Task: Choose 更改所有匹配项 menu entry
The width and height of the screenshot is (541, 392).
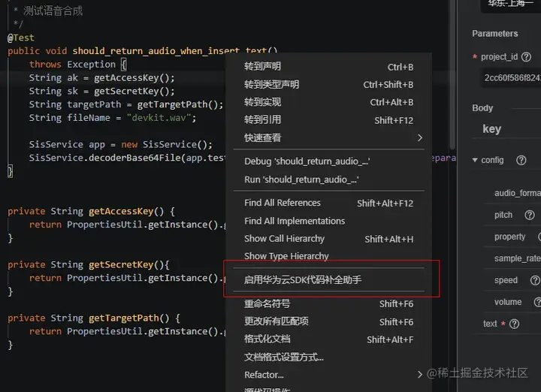Action: click(328, 321)
